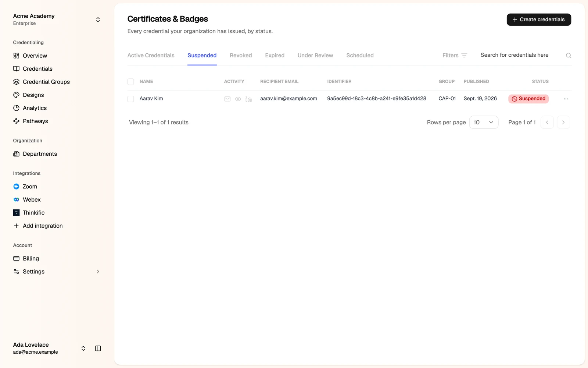Click the search magnifier icon

[569, 56]
